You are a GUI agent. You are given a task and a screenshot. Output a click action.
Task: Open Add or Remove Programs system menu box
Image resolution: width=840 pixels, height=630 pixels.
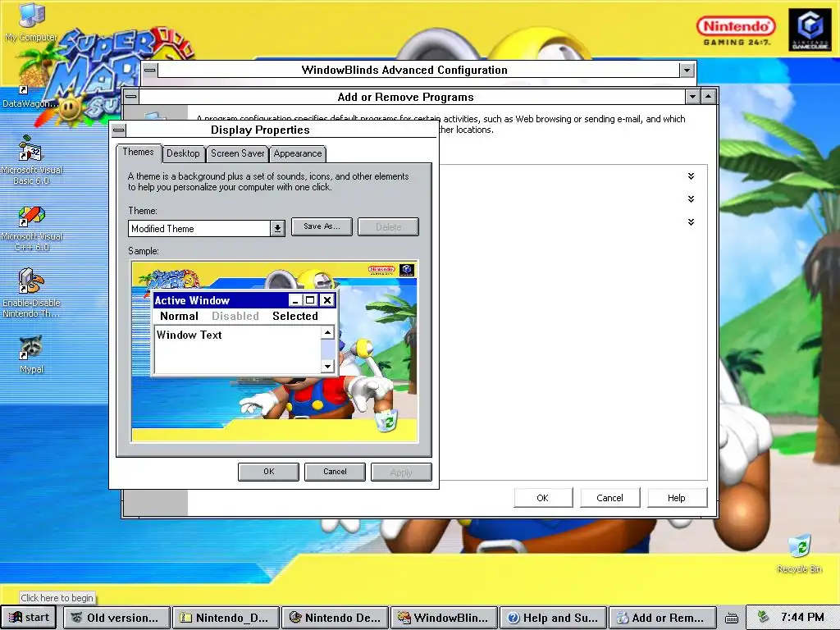click(x=131, y=97)
